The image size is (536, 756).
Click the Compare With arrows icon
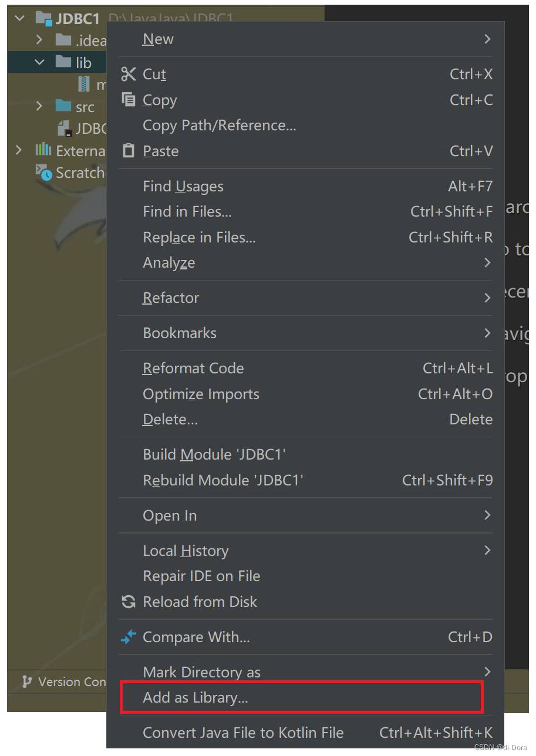click(129, 637)
